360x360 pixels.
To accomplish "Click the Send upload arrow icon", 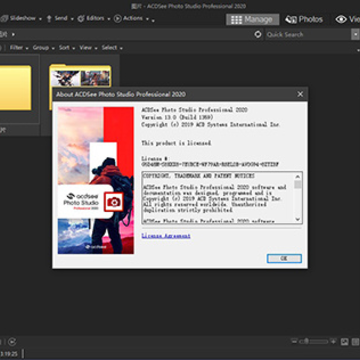I will [49, 19].
